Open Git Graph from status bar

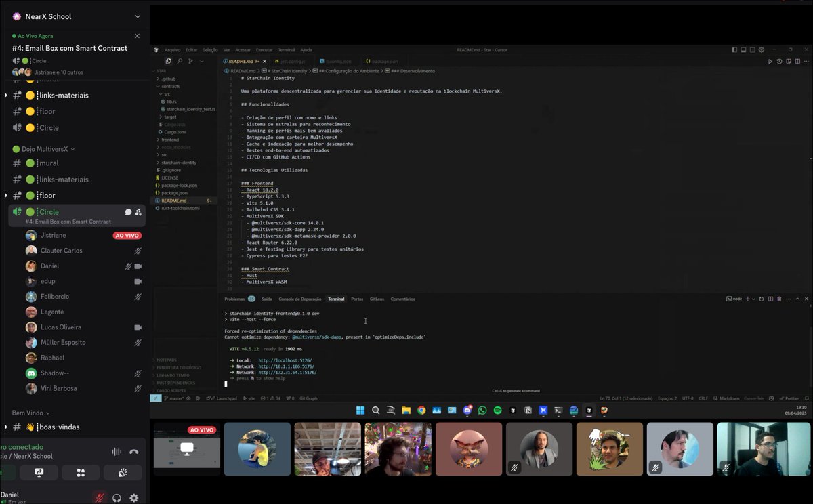coord(308,398)
